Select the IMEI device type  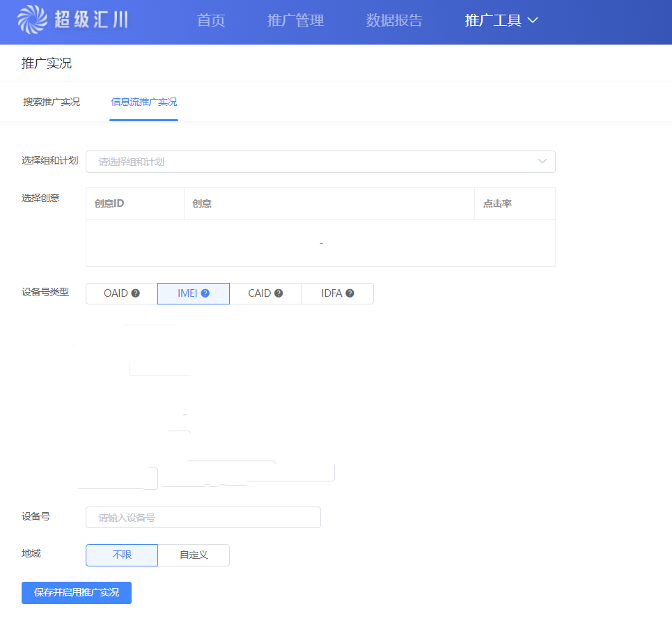point(194,293)
